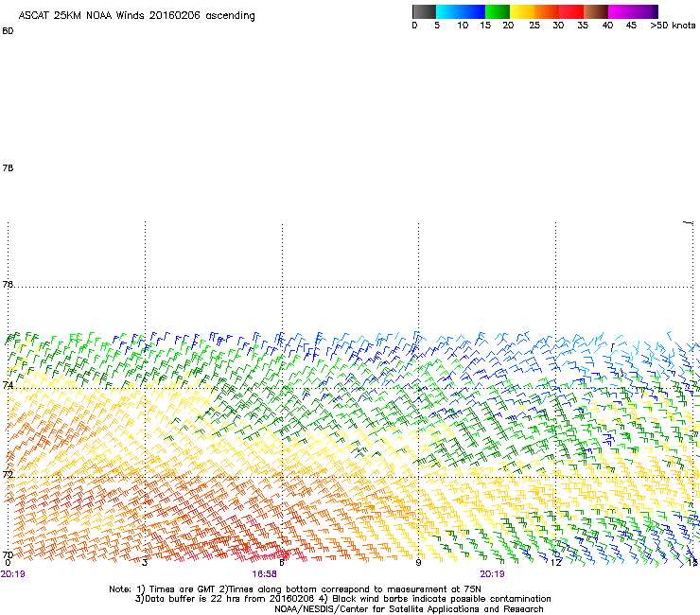Click the note line 'Times are GMT'
The image size is (700, 615).
point(295,589)
